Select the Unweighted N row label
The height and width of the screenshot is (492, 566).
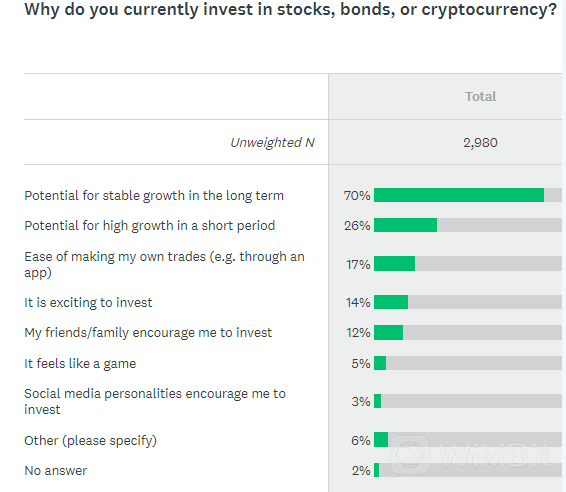coord(273,143)
